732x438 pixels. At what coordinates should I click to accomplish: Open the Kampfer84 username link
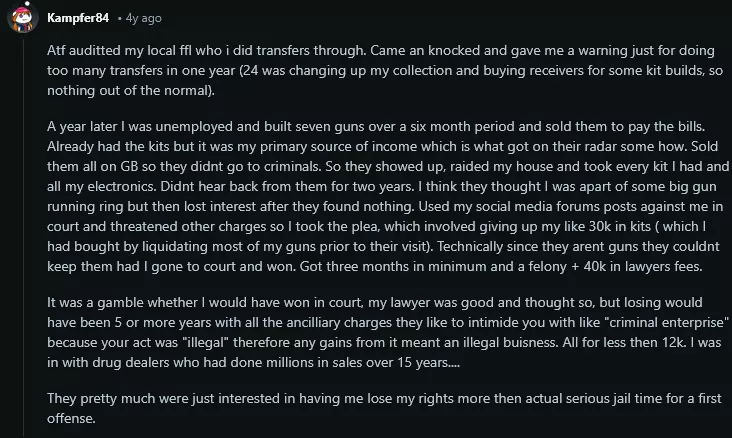[78, 18]
